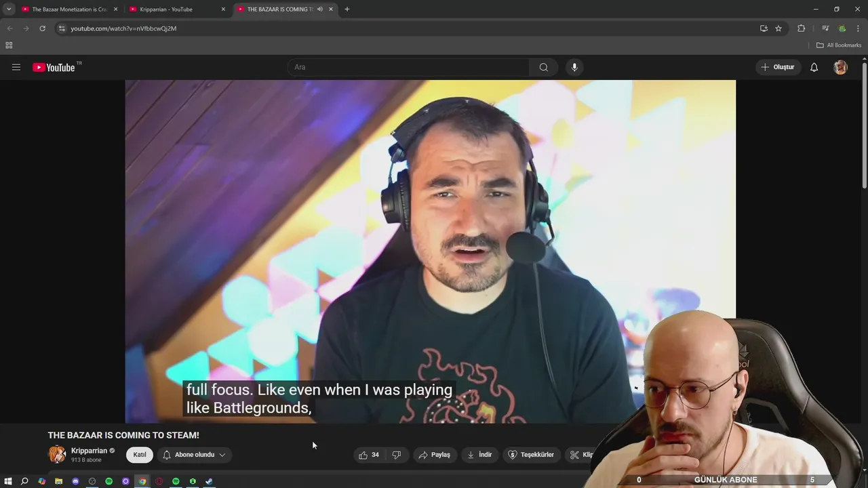View site information icon in address bar
The image size is (868, 488).
(x=62, y=28)
